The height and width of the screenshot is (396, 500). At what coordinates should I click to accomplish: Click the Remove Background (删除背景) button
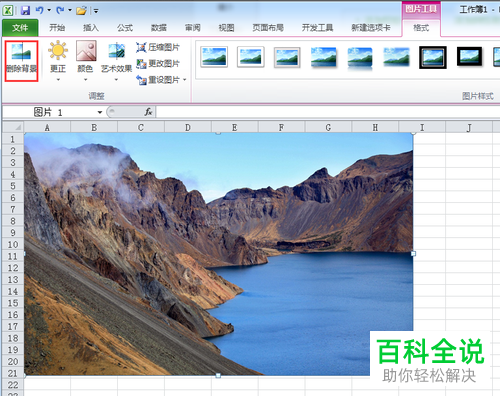point(21,61)
